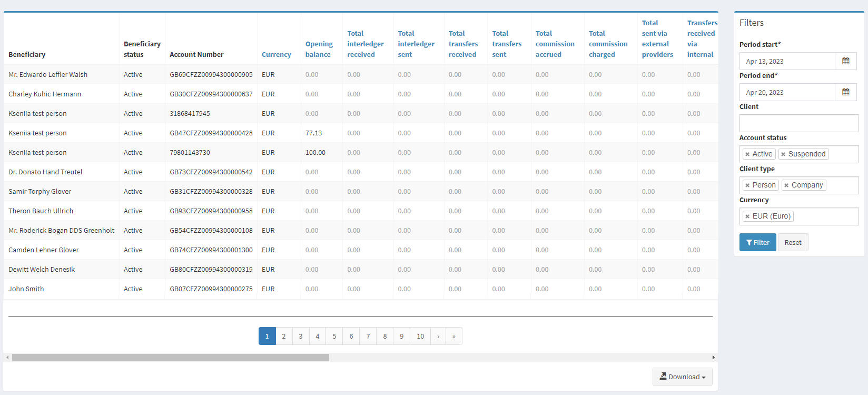The width and height of the screenshot is (868, 395).
Task: Open the Period start calendar picker
Action: pyautogui.click(x=845, y=61)
